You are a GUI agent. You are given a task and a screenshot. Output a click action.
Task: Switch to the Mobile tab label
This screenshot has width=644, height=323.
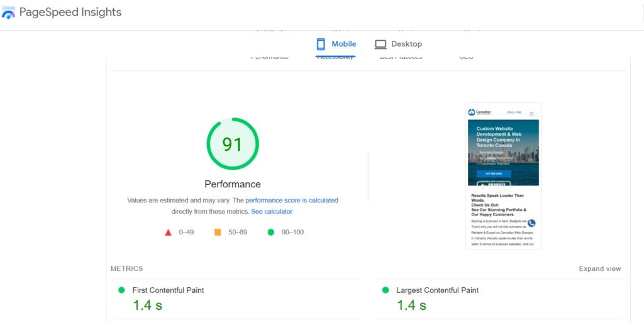344,44
